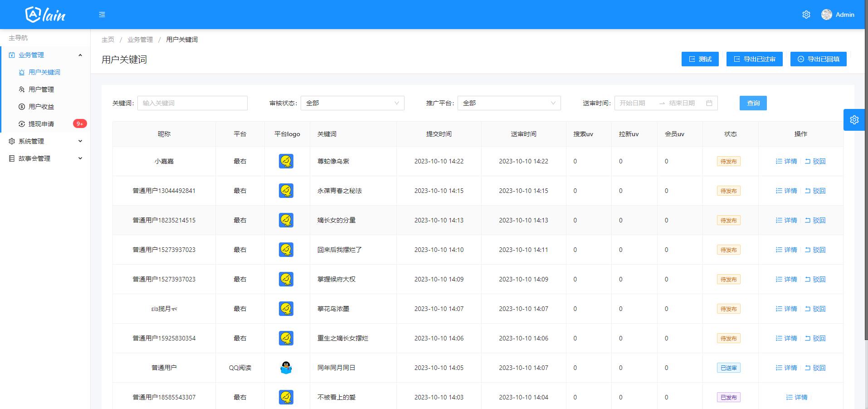Click platform logo in 莘花鸟浓墨 row
The width and height of the screenshot is (868, 409).
pyautogui.click(x=286, y=309)
